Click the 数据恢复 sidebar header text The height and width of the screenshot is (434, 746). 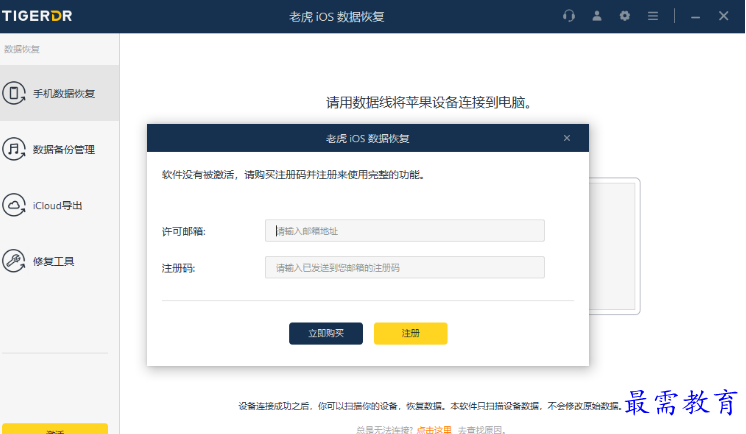[22, 49]
